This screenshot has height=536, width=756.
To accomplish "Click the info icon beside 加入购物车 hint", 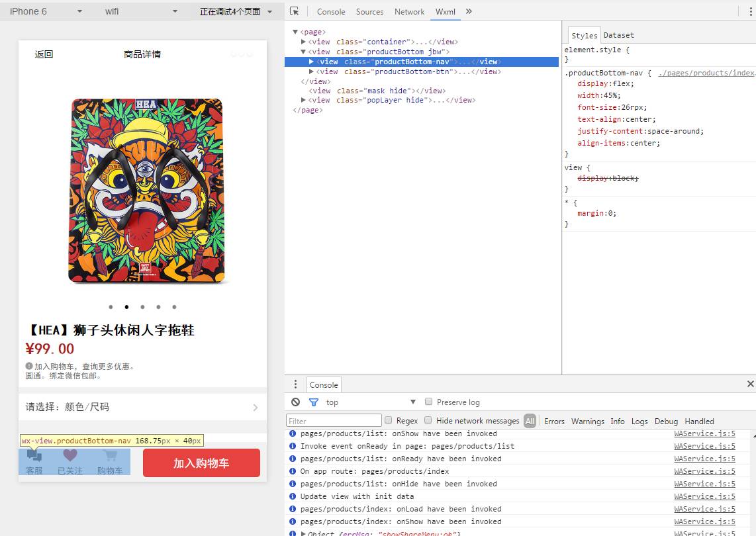I will [x=29, y=366].
